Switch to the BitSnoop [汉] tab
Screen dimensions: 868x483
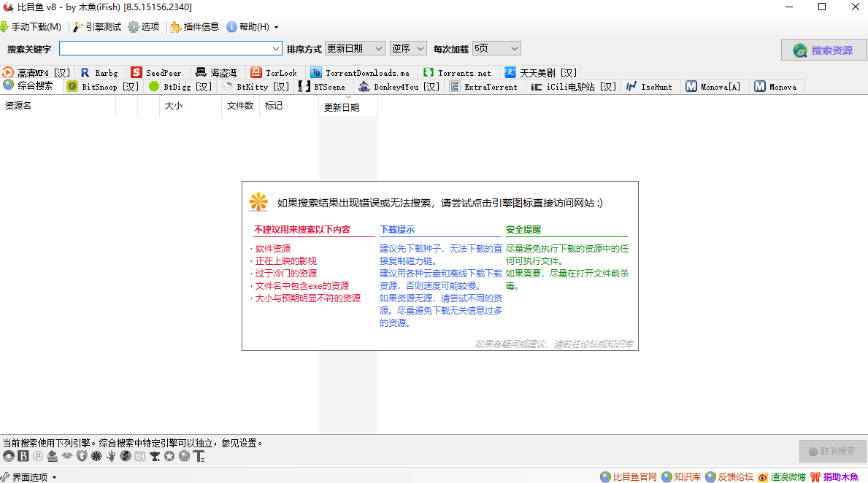103,87
